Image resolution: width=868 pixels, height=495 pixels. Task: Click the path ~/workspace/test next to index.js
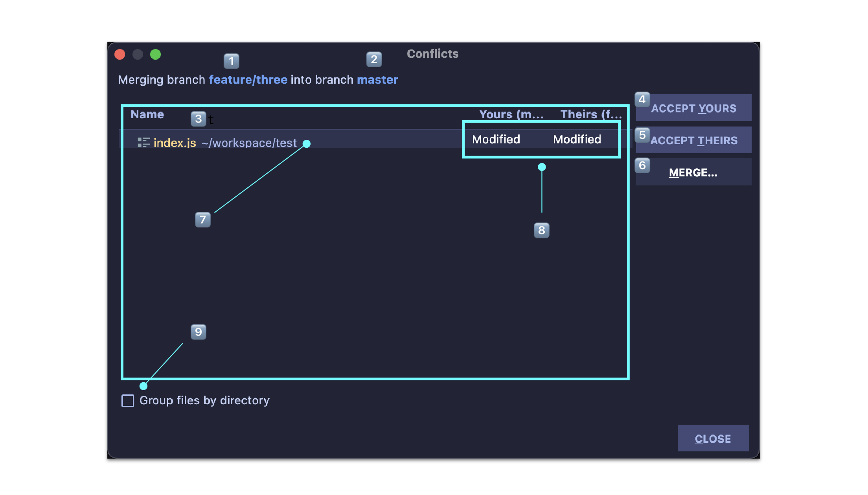pos(249,143)
